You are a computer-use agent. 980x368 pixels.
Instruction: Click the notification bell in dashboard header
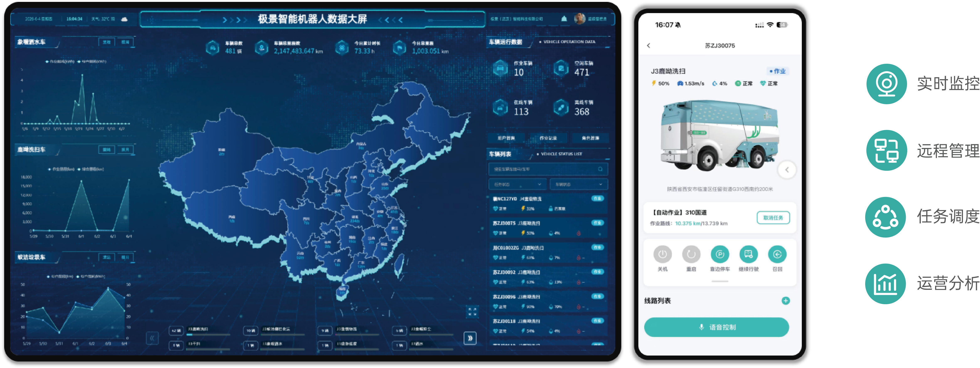(x=564, y=19)
